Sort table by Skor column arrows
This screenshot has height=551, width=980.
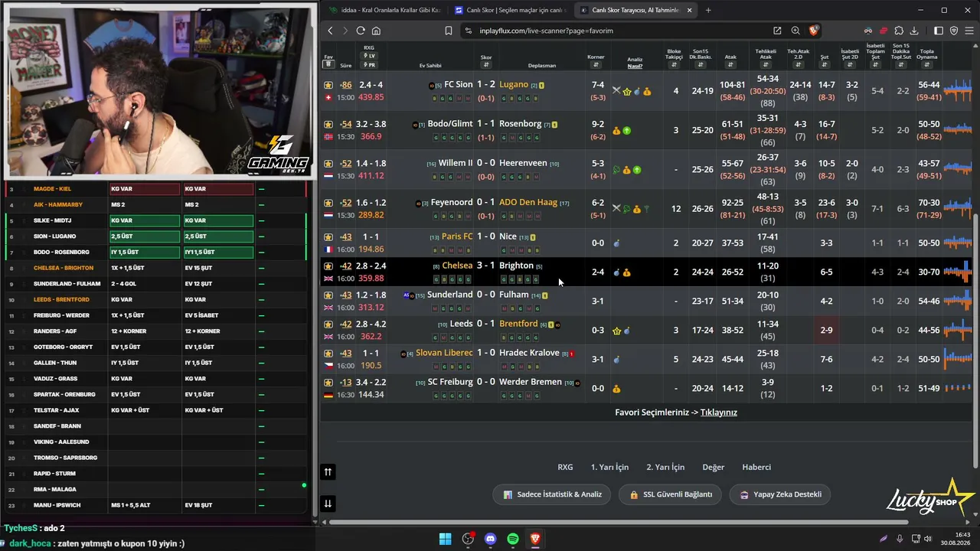pyautogui.click(x=486, y=65)
